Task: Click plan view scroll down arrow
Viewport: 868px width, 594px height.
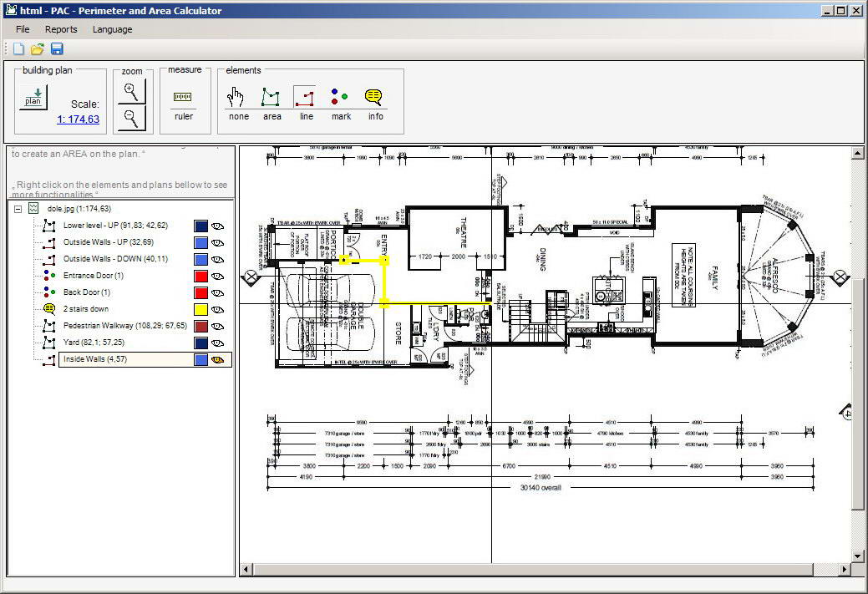Action: (857, 556)
